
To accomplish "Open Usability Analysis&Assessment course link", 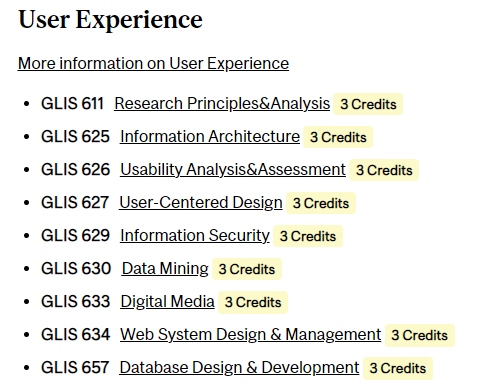I will tap(233, 170).
